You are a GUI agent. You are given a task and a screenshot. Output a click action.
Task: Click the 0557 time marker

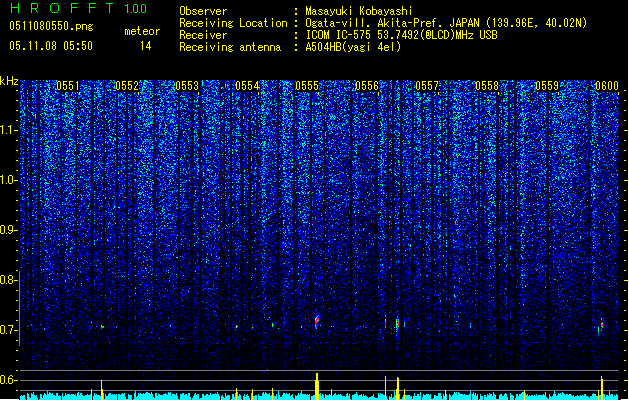(x=427, y=86)
